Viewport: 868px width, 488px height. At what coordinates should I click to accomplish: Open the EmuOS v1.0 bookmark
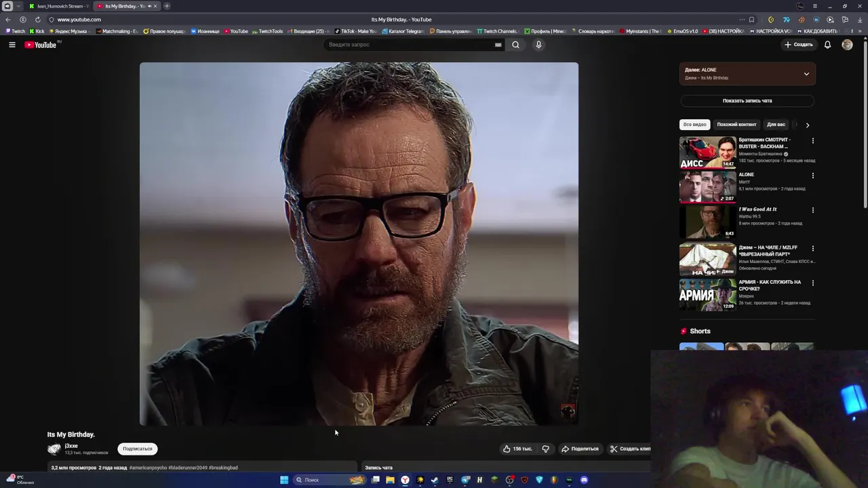(x=682, y=31)
